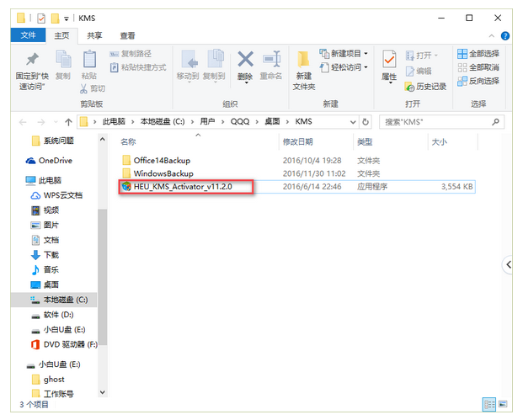Click Select all in the ribbon

[x=478, y=54]
